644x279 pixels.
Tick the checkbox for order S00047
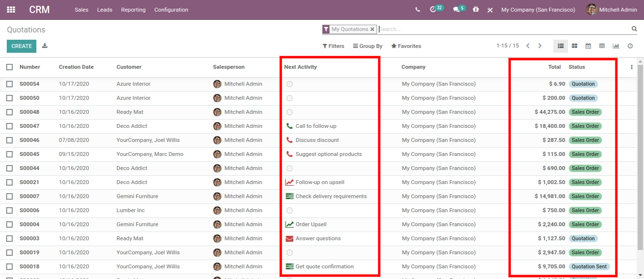(x=10, y=126)
